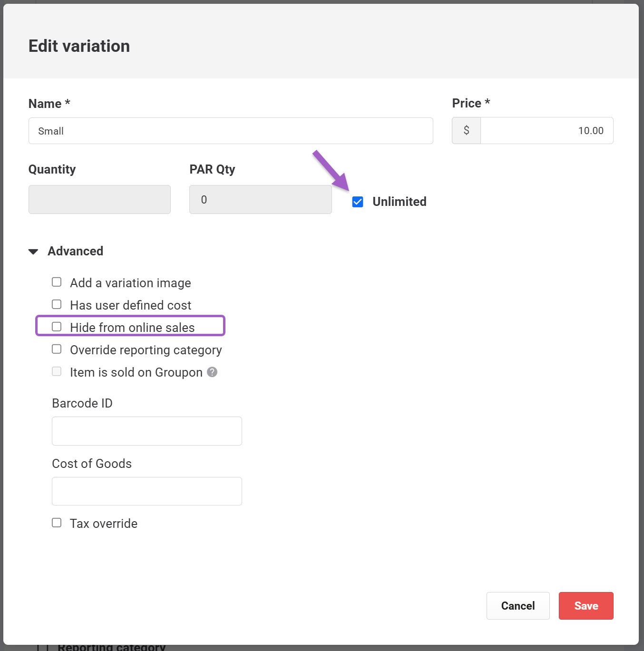
Task: Click the Unlimited label text
Action: pos(400,202)
